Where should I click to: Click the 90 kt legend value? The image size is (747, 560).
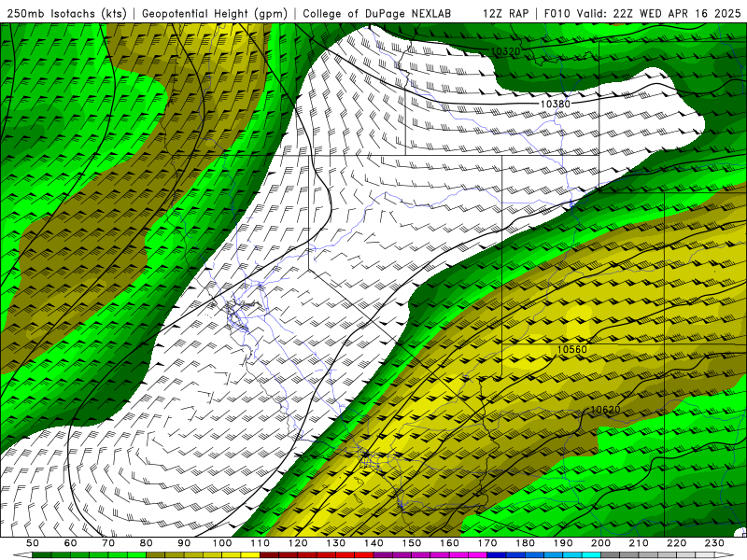[184, 543]
